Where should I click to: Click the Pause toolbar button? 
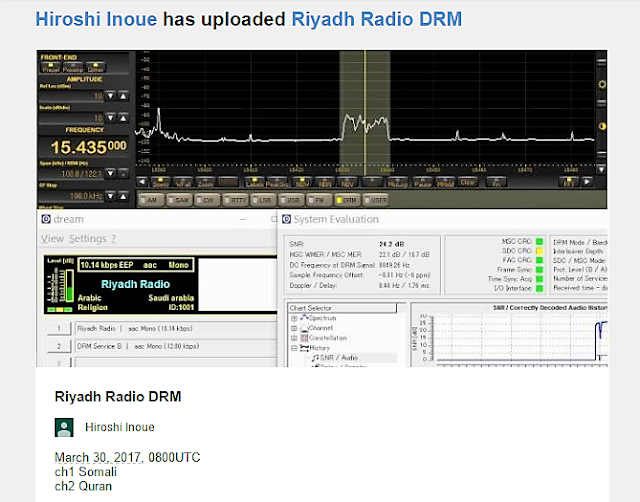pos(422,182)
